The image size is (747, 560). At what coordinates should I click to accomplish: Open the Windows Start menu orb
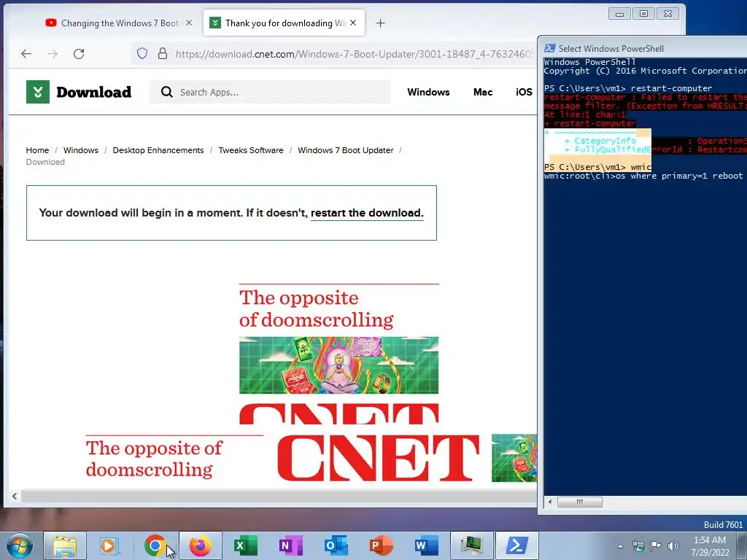(20, 545)
